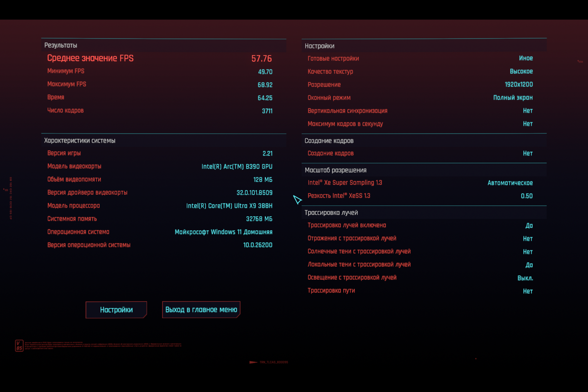The image size is (588, 392).
Task: Click the Резкость Intel XeSS value 0.50
Action: tap(527, 196)
